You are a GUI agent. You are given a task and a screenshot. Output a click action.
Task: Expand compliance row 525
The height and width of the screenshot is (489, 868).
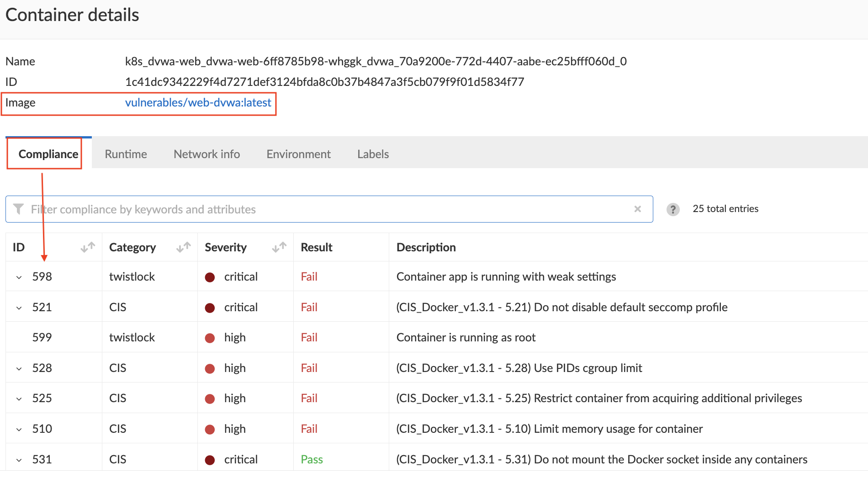click(19, 399)
